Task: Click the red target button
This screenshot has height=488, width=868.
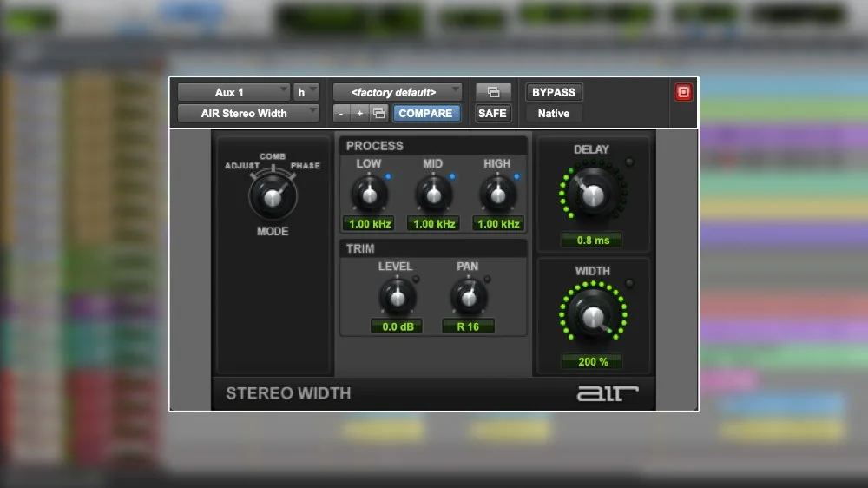Action: pos(683,92)
